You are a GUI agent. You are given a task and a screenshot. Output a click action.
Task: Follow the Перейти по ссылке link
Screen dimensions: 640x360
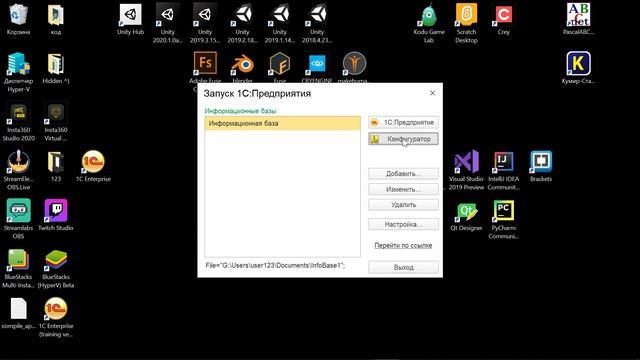pyautogui.click(x=403, y=245)
